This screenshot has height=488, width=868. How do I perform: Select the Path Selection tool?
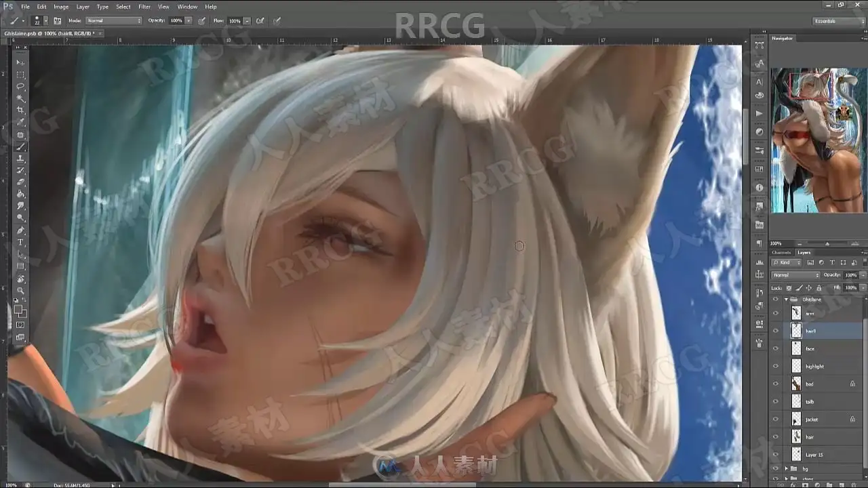coord(20,254)
